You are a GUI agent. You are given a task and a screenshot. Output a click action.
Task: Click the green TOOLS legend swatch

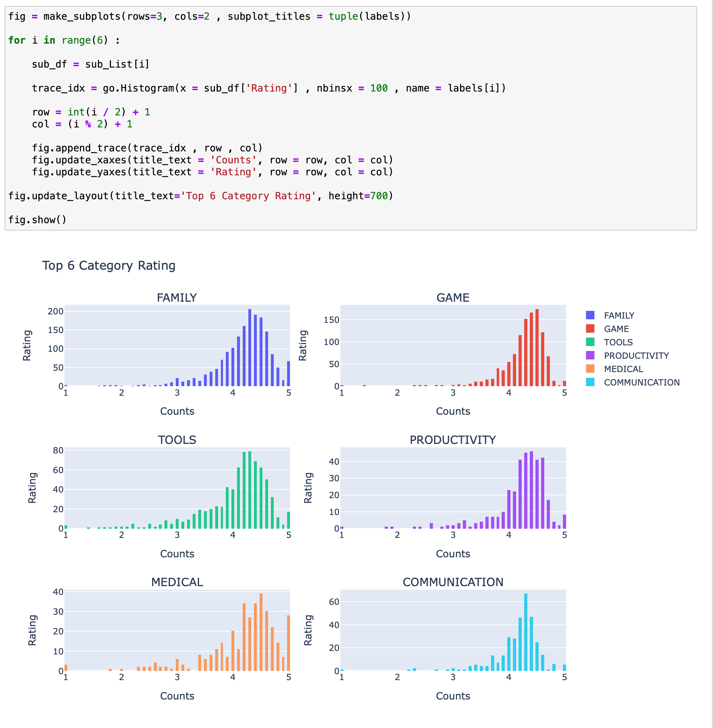[590, 342]
